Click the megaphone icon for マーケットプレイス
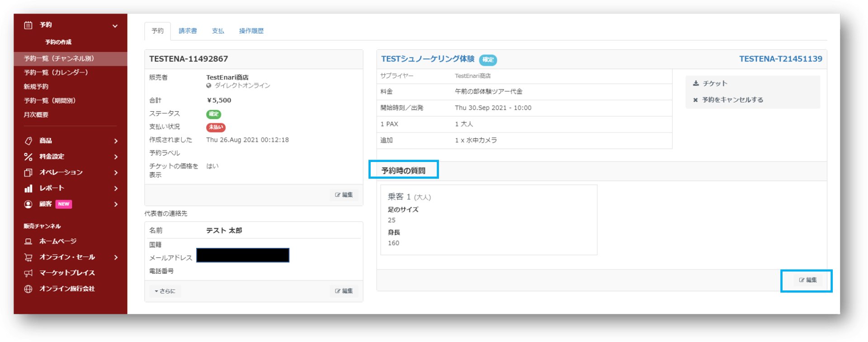The height and width of the screenshot is (342, 868). pos(28,273)
